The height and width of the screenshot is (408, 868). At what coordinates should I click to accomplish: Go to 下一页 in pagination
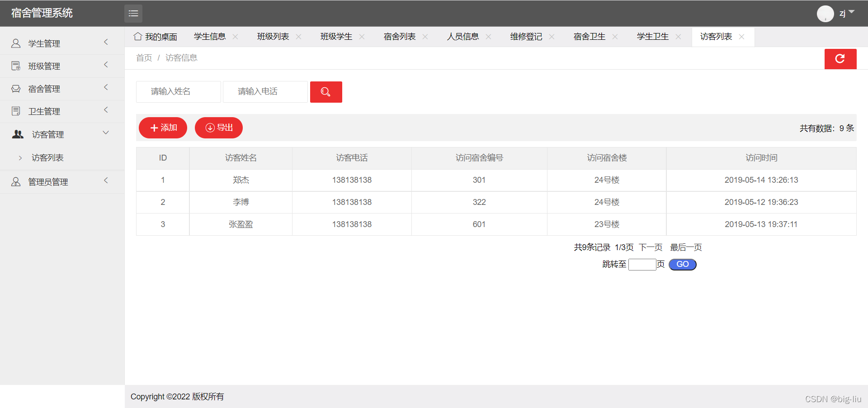tap(651, 247)
